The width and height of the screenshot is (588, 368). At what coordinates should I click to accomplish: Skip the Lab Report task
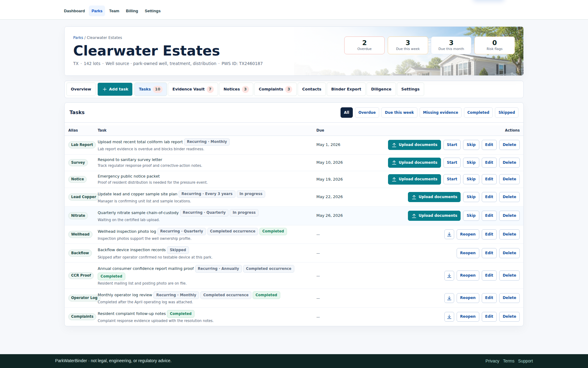coord(471,145)
